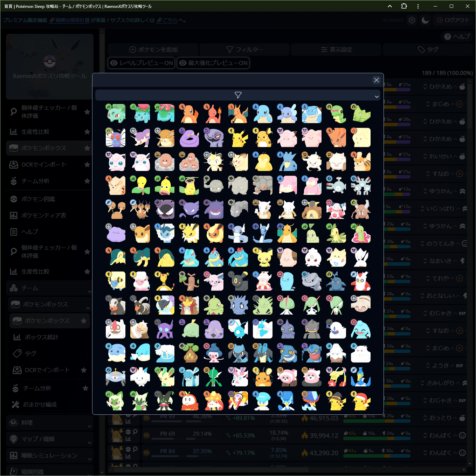Choose Pikachu in the second row
The image size is (476, 476).
point(238,137)
